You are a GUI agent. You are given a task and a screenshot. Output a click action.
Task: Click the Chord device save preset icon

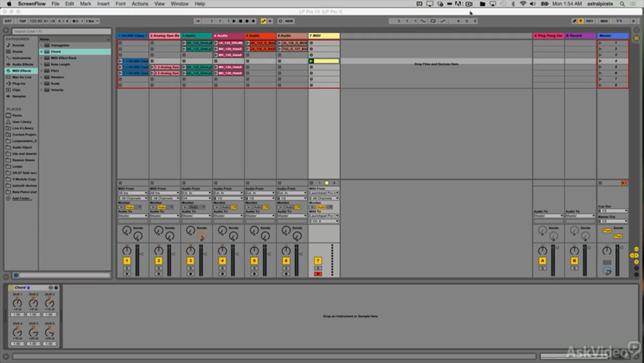click(56, 288)
